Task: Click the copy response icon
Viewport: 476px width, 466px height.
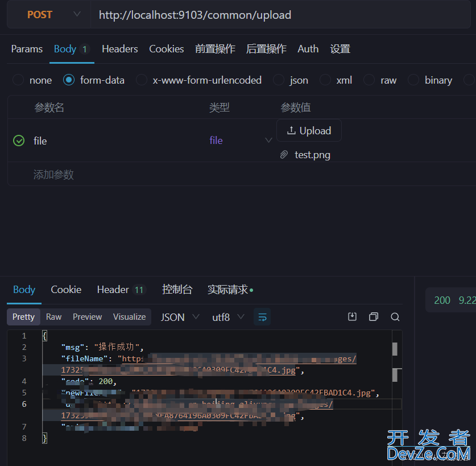Action: [374, 317]
